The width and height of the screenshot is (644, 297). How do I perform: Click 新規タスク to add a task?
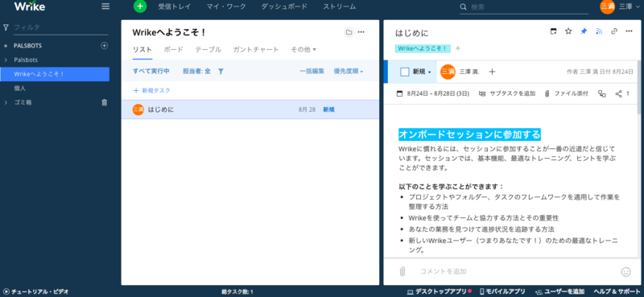click(x=151, y=91)
